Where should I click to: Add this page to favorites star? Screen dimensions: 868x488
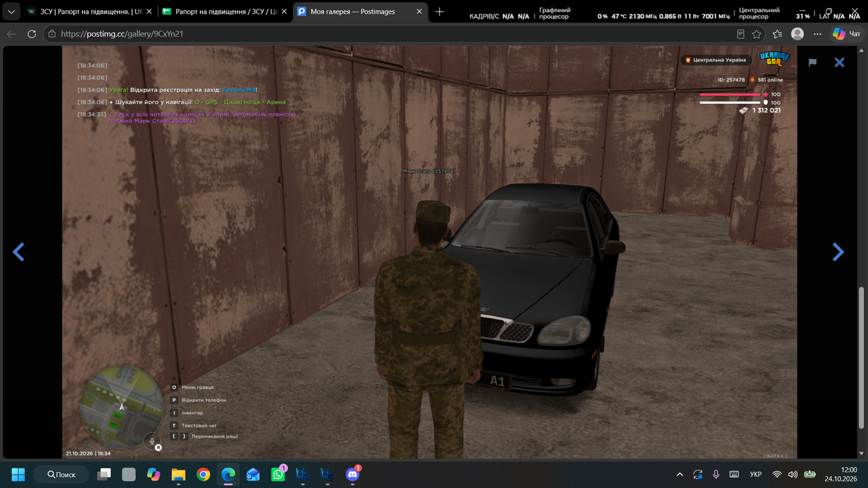757,34
